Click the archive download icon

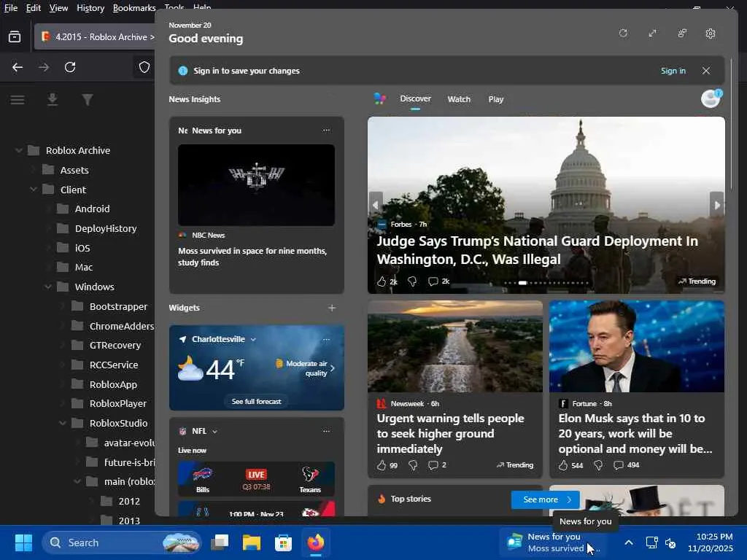[x=53, y=99]
